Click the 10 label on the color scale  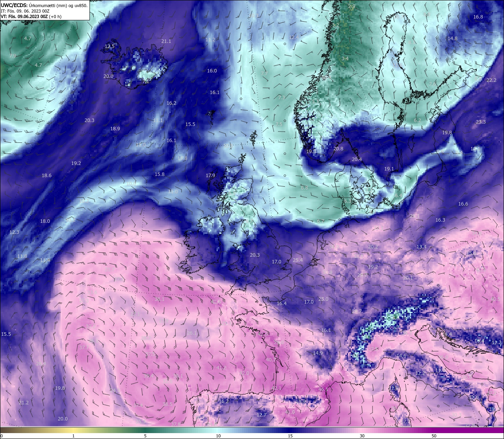218,436
